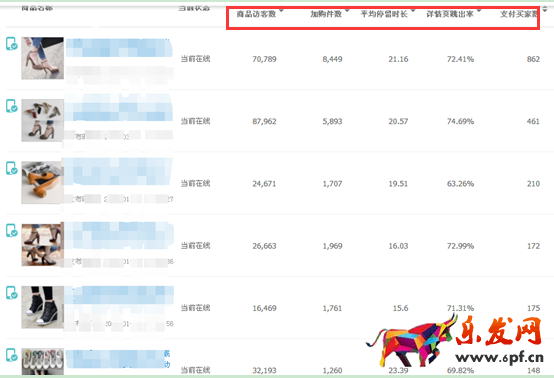Open the orange block heel product thumbnail
The height and width of the screenshot is (378, 554).
(x=42, y=183)
